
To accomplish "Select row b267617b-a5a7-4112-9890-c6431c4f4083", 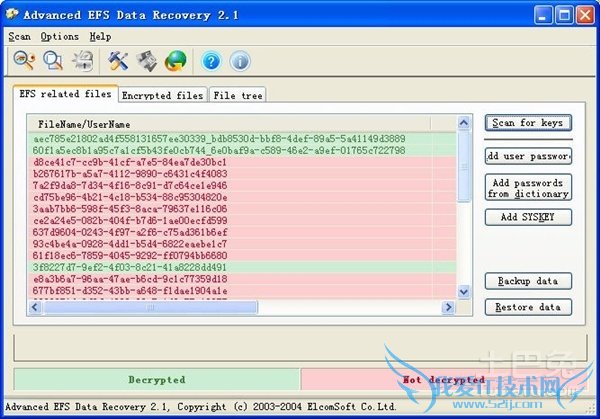I will click(x=242, y=174).
